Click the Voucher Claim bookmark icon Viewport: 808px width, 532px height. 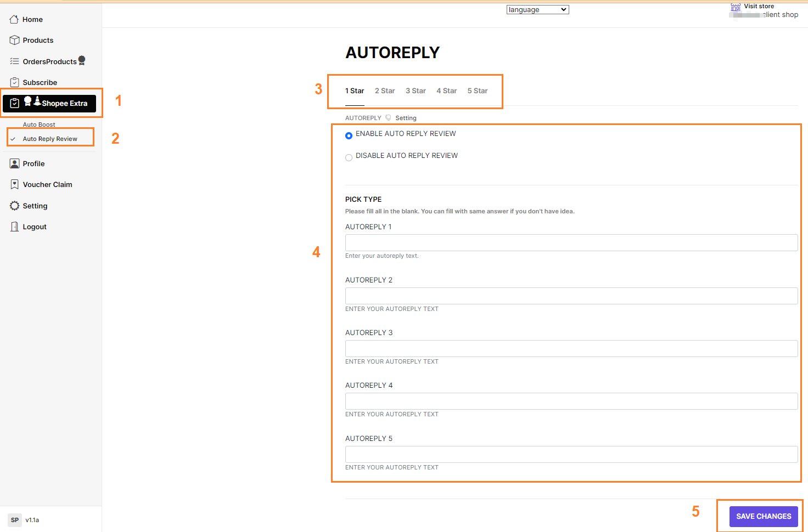14,184
